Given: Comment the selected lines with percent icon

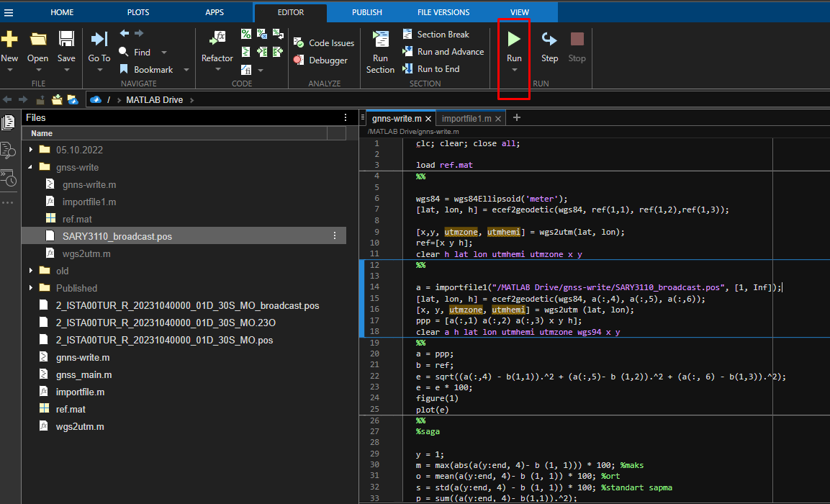Looking at the screenshot, I should [246, 34].
